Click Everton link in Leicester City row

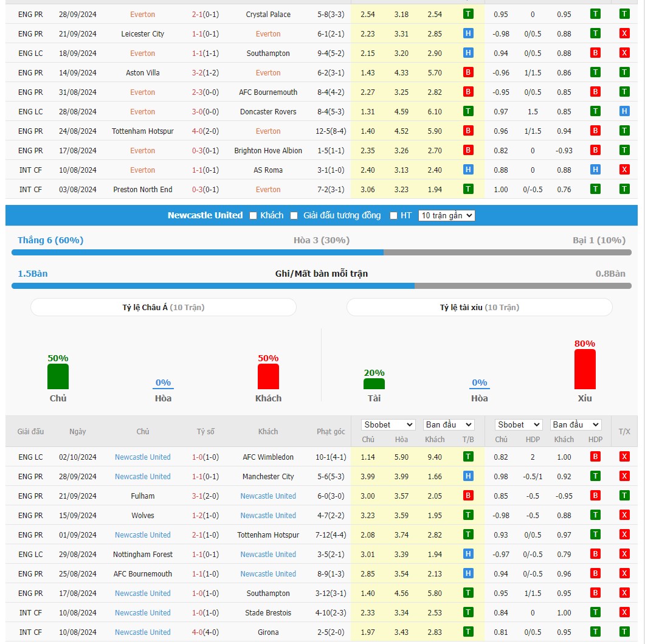[268, 33]
